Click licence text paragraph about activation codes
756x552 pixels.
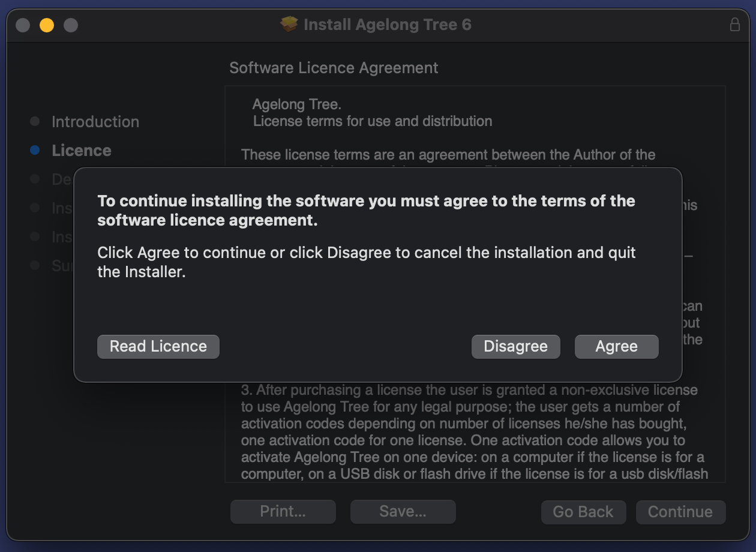pyautogui.click(x=474, y=432)
